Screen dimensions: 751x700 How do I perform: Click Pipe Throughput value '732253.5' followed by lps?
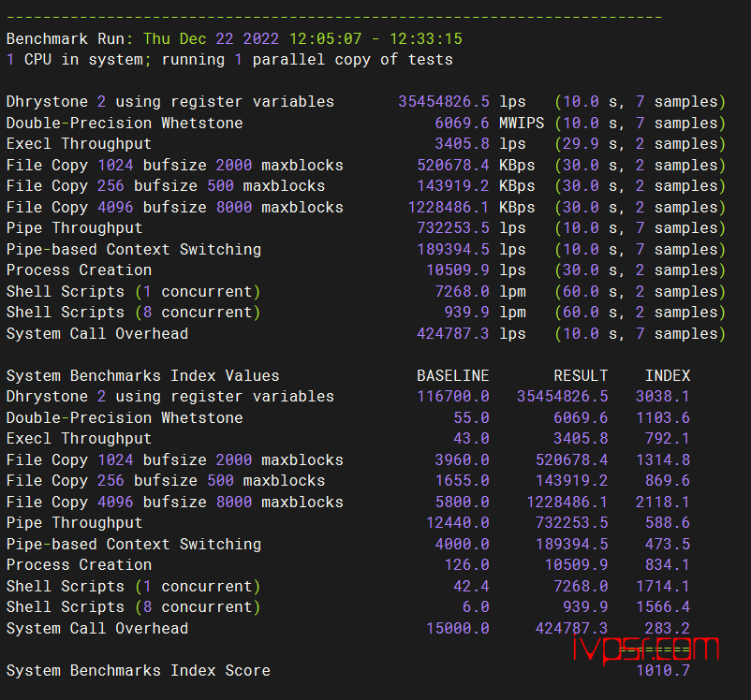(x=453, y=228)
